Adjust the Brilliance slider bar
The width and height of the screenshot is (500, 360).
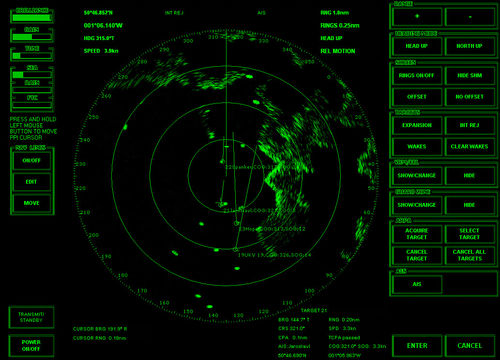pos(32,18)
